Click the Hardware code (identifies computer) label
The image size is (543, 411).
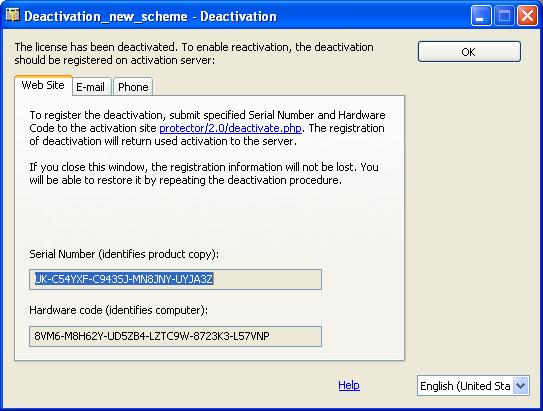(x=118, y=310)
